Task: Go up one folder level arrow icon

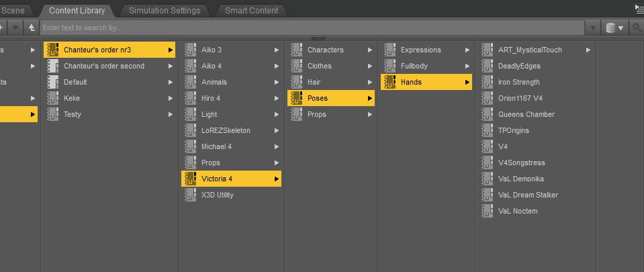Action: (31, 28)
